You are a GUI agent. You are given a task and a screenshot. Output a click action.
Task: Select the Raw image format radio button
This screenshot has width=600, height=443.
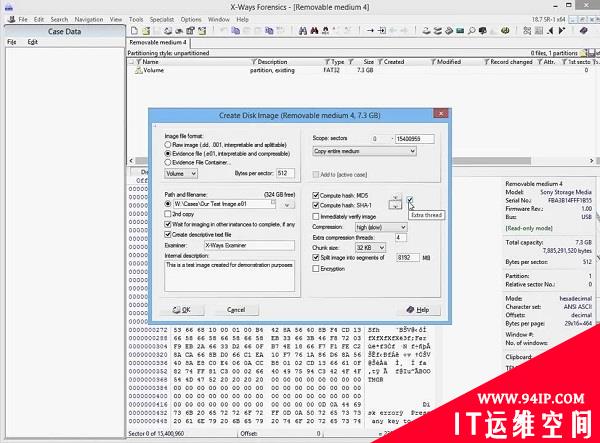(168, 145)
